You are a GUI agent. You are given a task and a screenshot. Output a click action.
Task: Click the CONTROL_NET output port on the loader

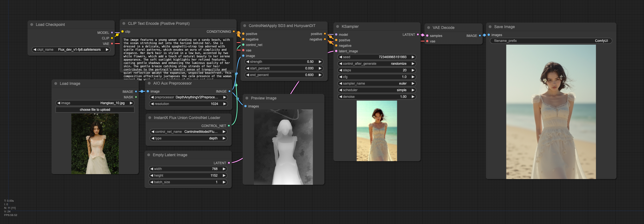(229, 126)
